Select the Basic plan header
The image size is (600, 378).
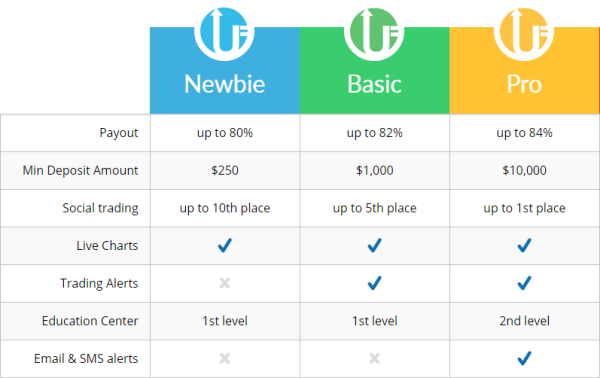coord(375,70)
